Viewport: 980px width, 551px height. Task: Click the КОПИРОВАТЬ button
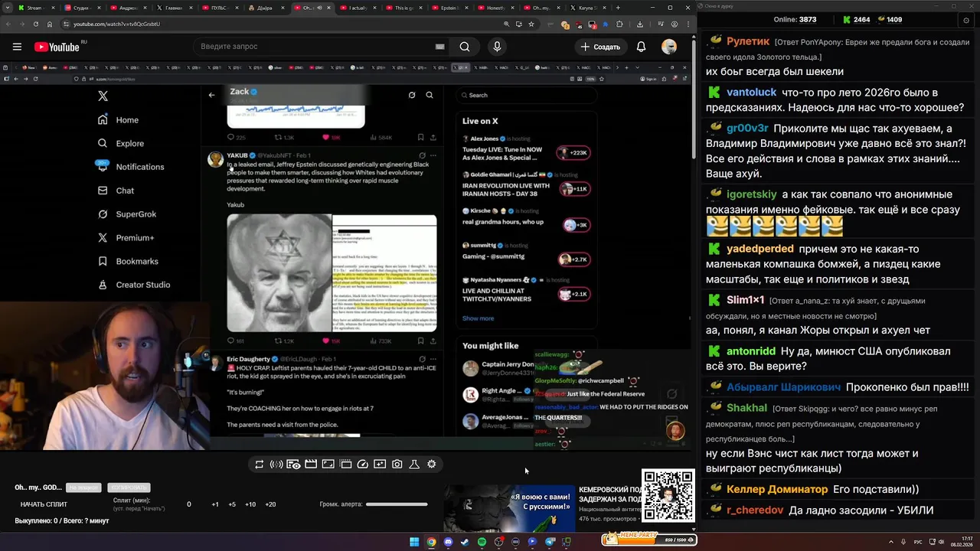pyautogui.click(x=129, y=487)
